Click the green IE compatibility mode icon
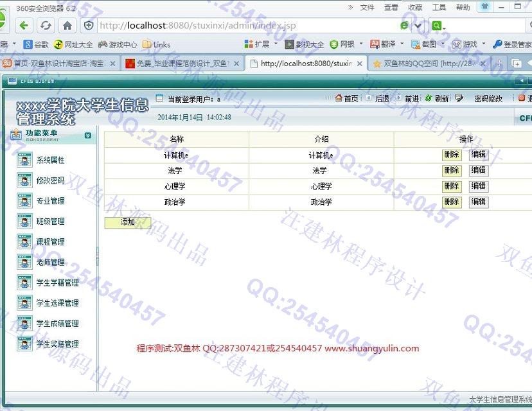 (405, 26)
